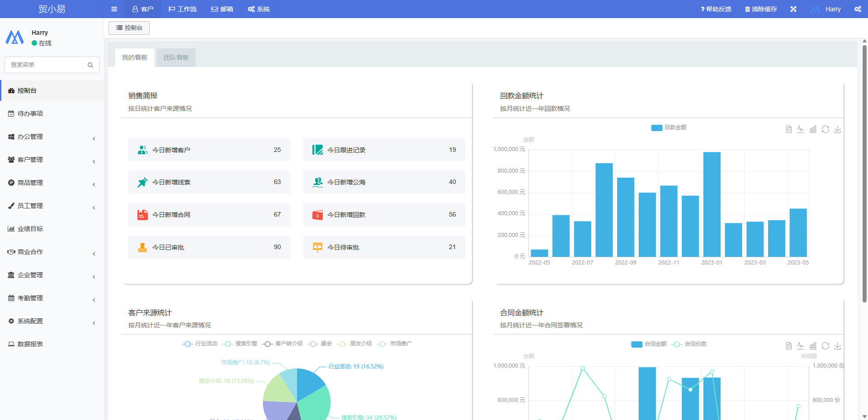Click the 控制台 breadcrumb tab button
Screen dimensions: 868x420
[129, 28]
